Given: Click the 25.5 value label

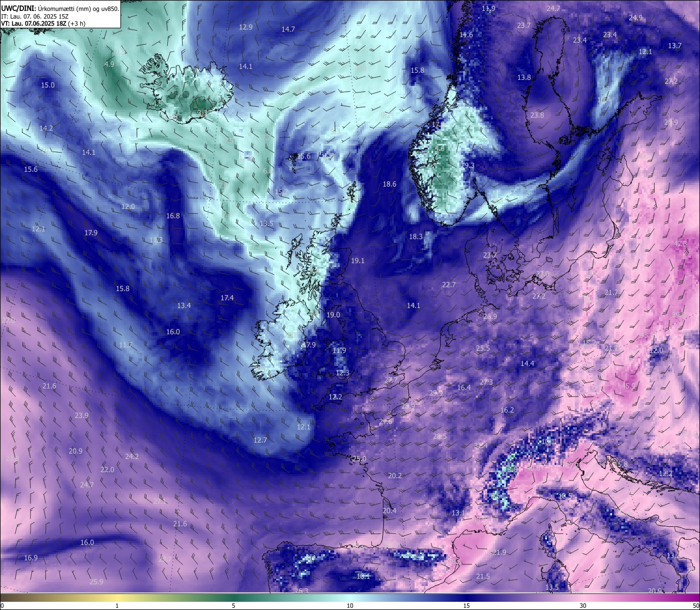Looking at the screenshot, I should pos(483,348).
